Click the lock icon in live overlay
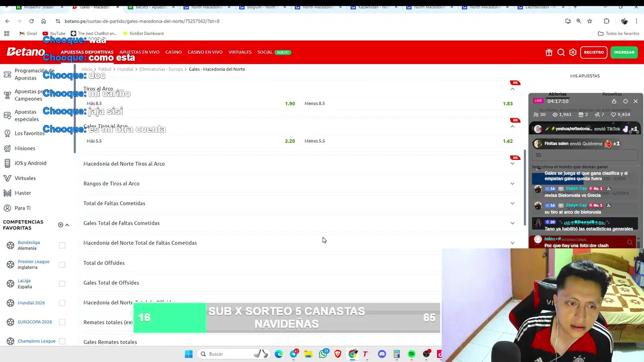The height and width of the screenshot is (362, 644). (614, 101)
